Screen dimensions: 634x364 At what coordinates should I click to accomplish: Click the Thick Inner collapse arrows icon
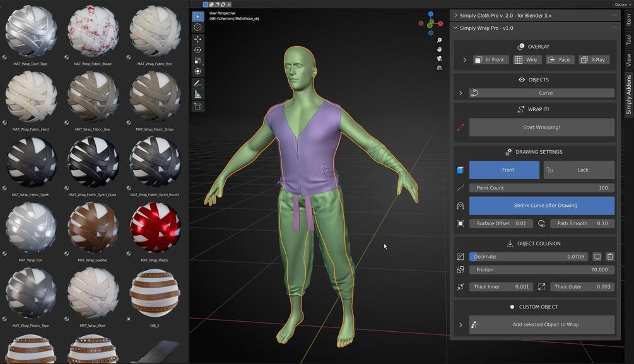(460, 287)
